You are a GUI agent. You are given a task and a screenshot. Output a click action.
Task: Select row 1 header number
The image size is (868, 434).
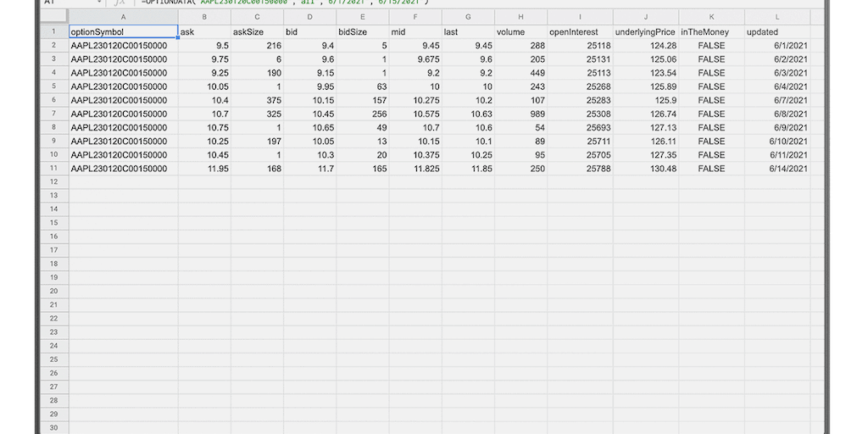tap(53, 31)
